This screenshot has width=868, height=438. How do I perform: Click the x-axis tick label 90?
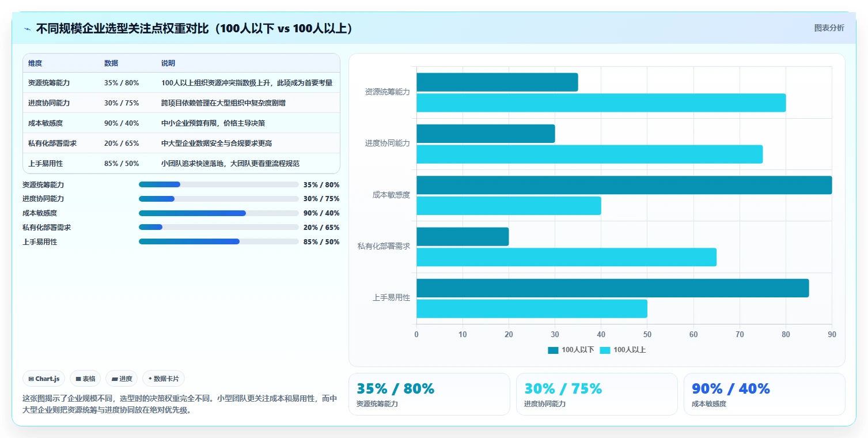[x=832, y=334]
